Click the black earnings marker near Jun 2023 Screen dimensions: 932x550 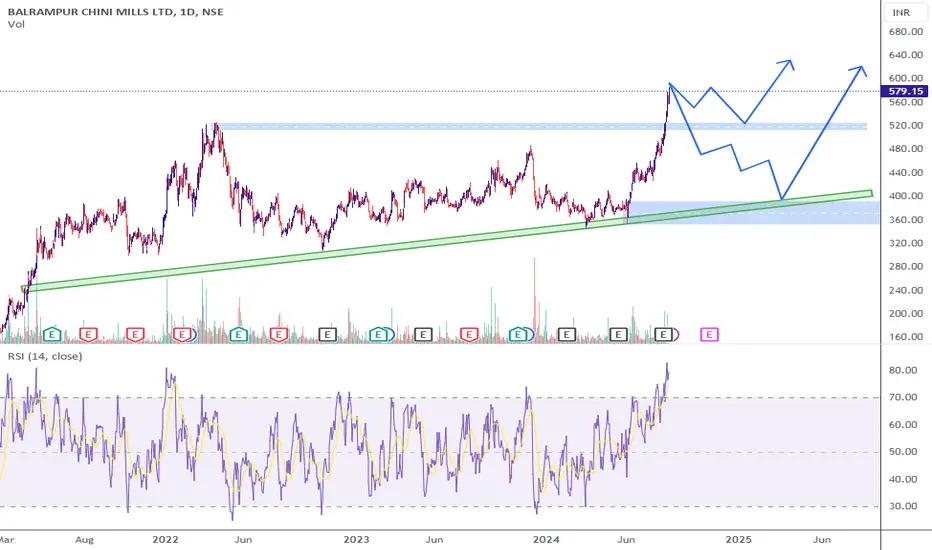(423, 335)
